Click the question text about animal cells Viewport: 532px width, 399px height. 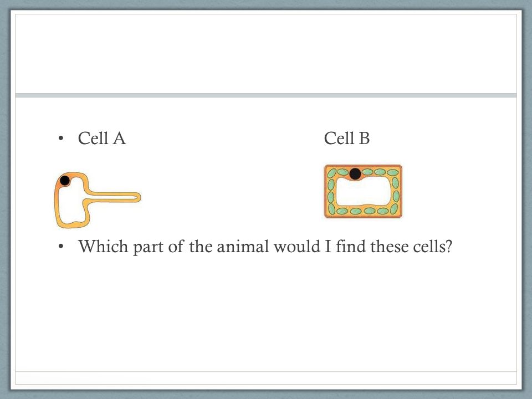(x=265, y=247)
